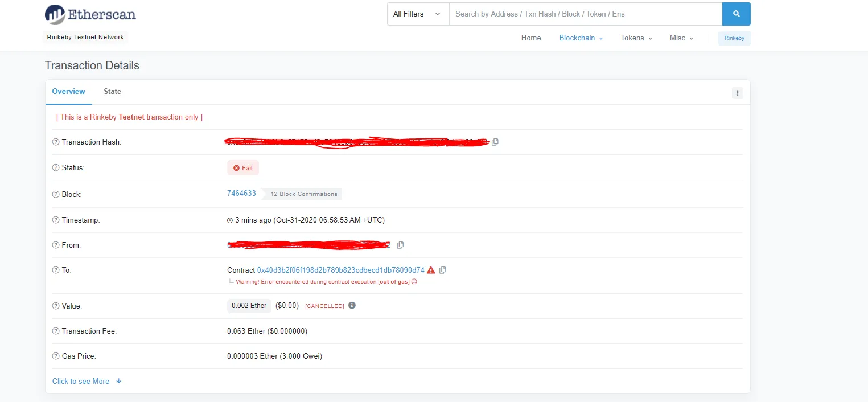The image size is (868, 402).
Task: Click the 0.063 Ether transaction fee text
Action: click(x=267, y=331)
